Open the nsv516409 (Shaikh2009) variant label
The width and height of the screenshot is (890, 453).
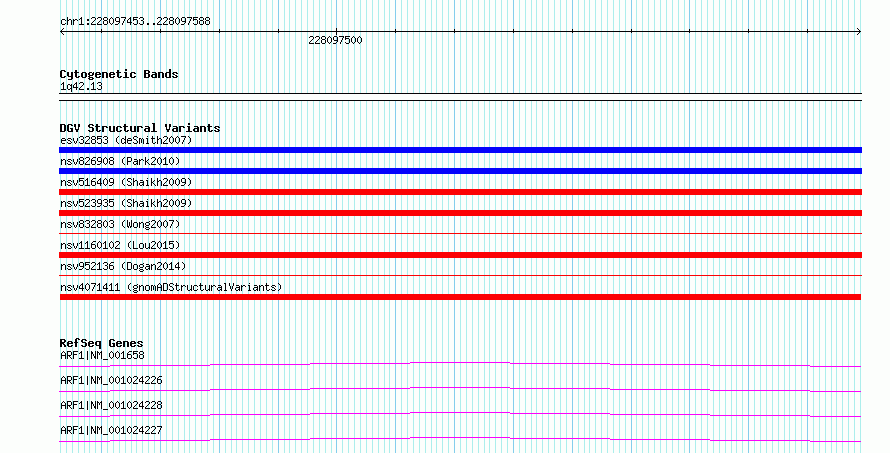click(126, 182)
